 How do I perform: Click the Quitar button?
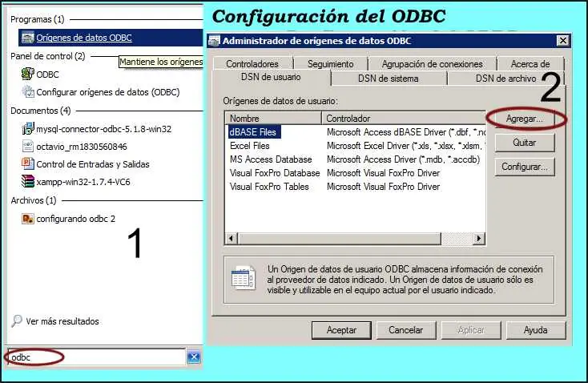pos(524,143)
